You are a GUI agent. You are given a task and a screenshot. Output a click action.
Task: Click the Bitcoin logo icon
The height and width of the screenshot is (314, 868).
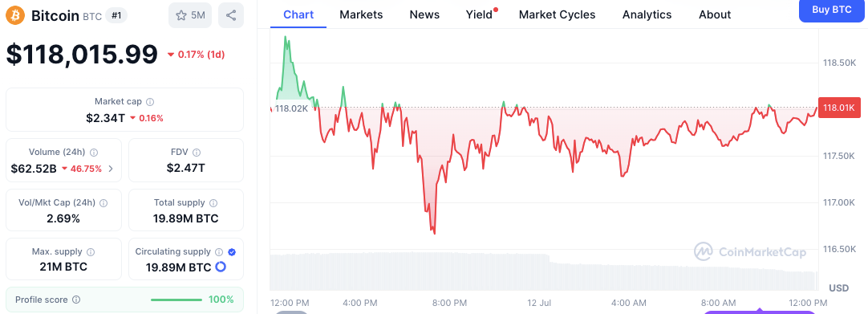(x=15, y=15)
